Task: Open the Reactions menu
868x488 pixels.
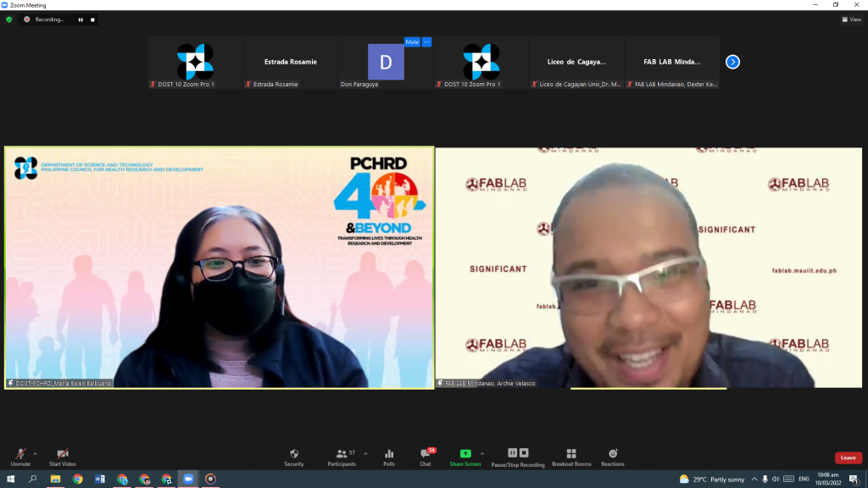Action: [613, 457]
